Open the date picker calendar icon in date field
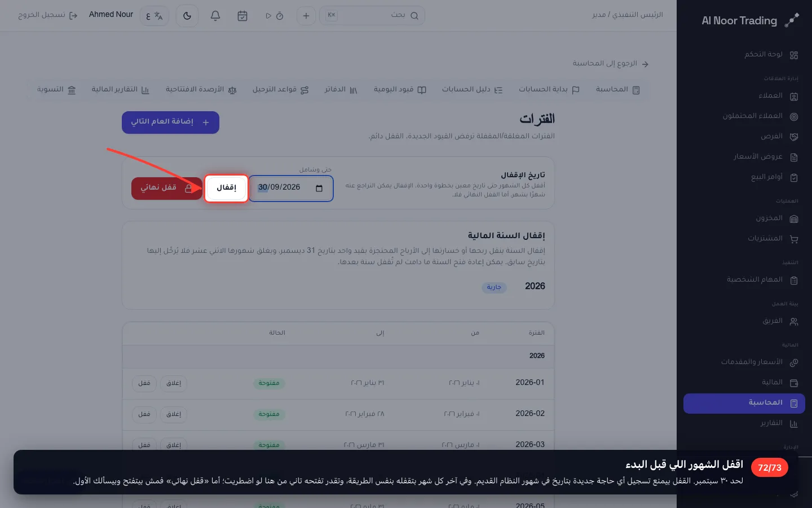Screen dimensions: 812x508 pyautogui.click(x=319, y=188)
